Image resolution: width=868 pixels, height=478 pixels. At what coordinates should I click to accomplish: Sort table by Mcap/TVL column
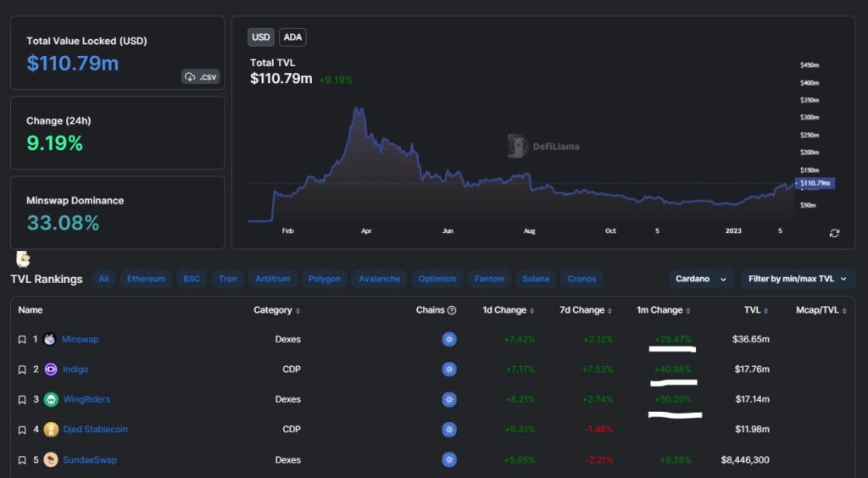click(x=821, y=310)
